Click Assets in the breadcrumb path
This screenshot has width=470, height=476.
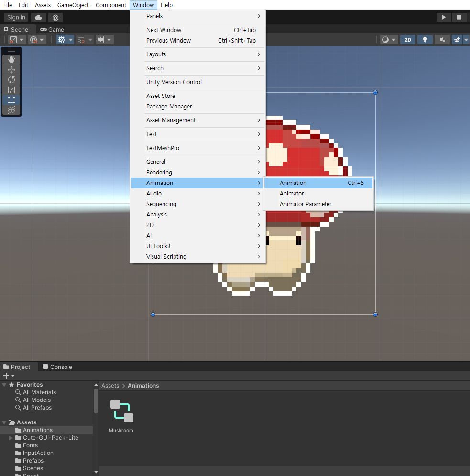coord(110,386)
